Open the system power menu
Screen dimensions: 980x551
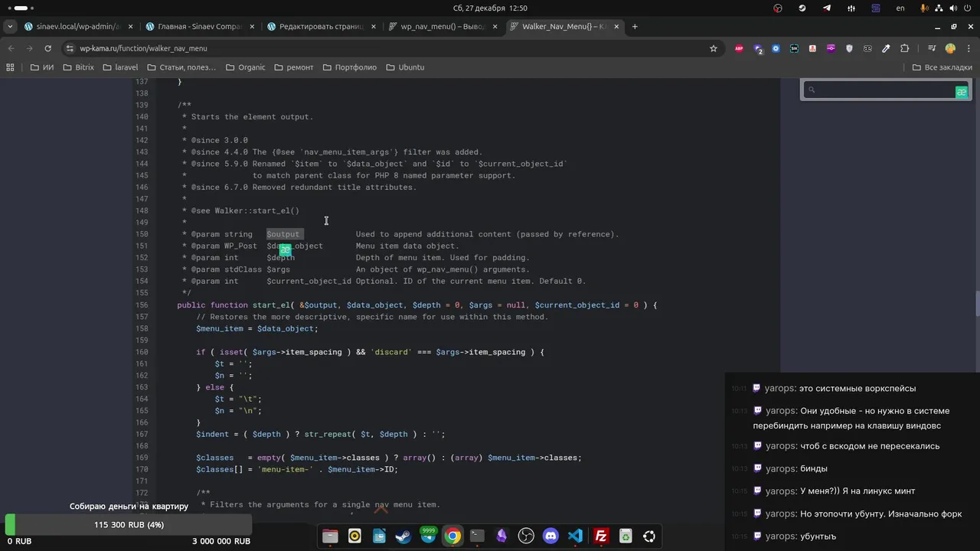point(969,8)
